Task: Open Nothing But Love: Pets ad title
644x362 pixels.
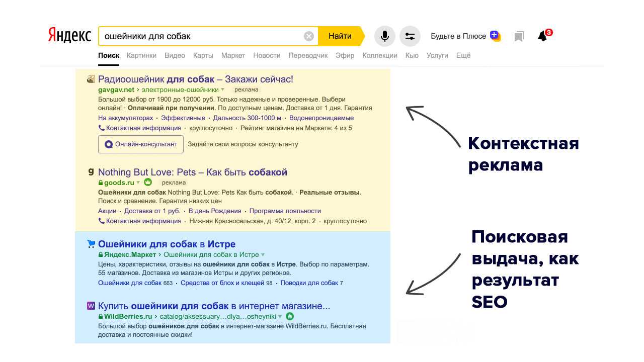Action: pos(193,172)
